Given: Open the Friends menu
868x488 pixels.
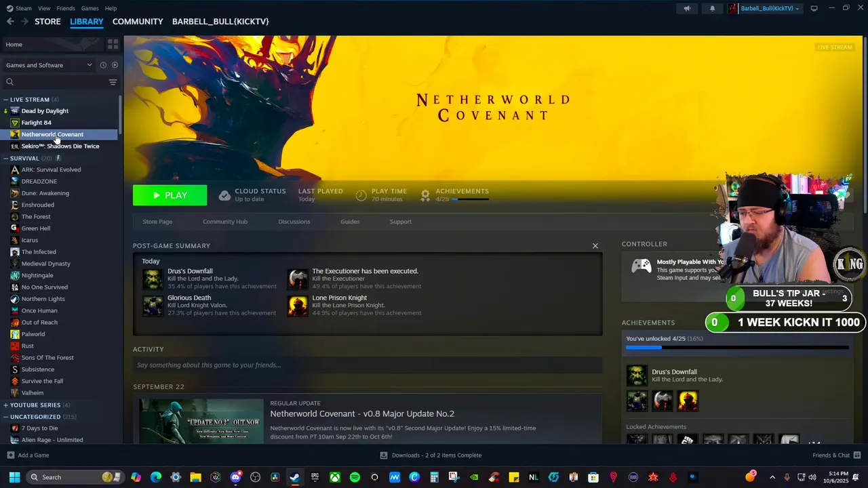Looking at the screenshot, I should click(x=66, y=8).
